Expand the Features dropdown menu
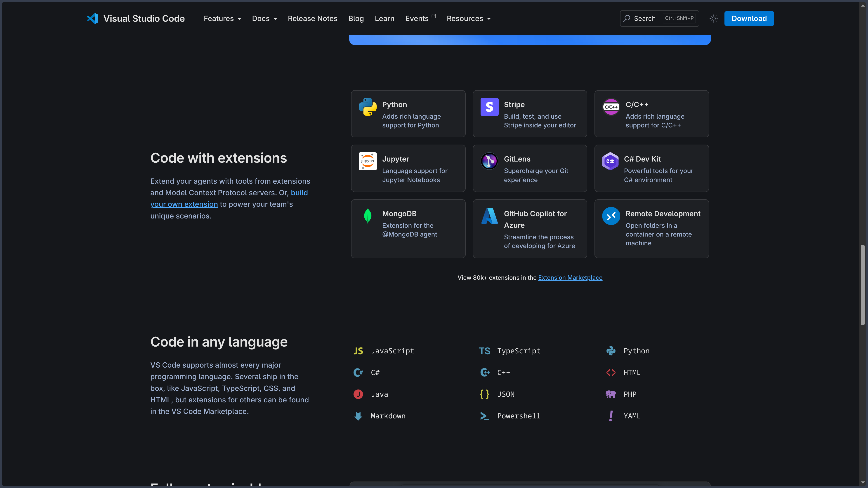Image resolution: width=868 pixels, height=488 pixels. [222, 19]
